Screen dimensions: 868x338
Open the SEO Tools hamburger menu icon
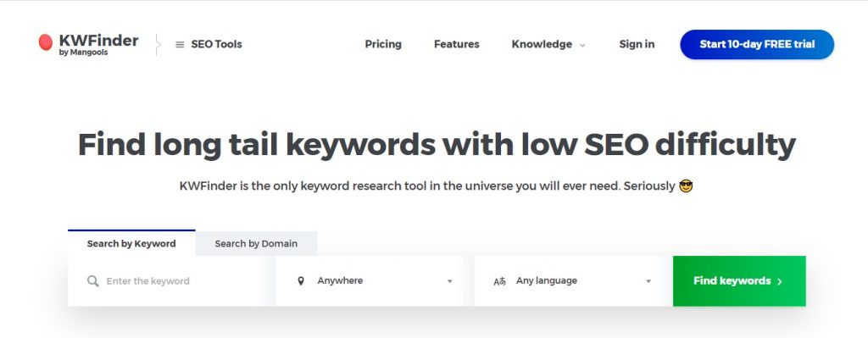point(180,45)
